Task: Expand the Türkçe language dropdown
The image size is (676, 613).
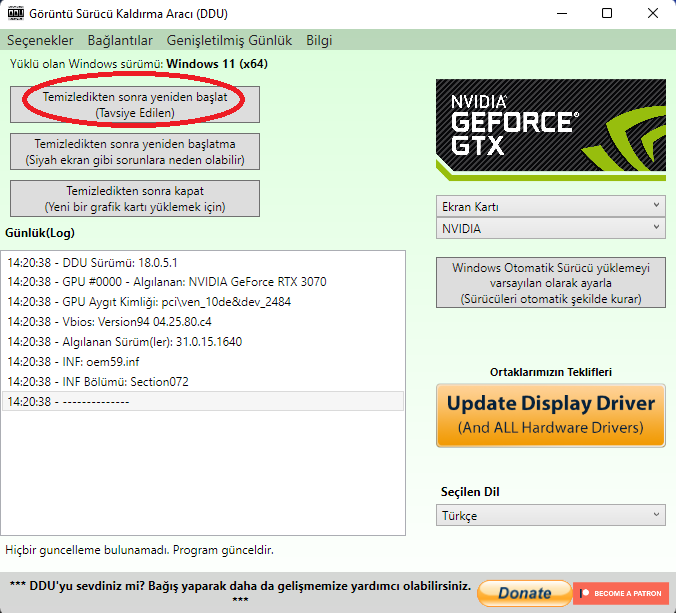Action: point(551,516)
